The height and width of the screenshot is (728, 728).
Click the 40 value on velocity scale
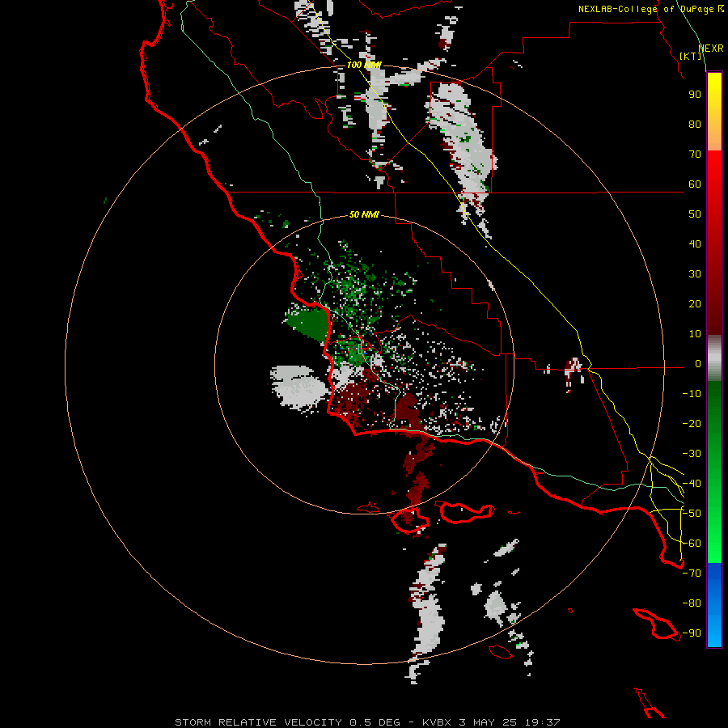tap(695, 243)
